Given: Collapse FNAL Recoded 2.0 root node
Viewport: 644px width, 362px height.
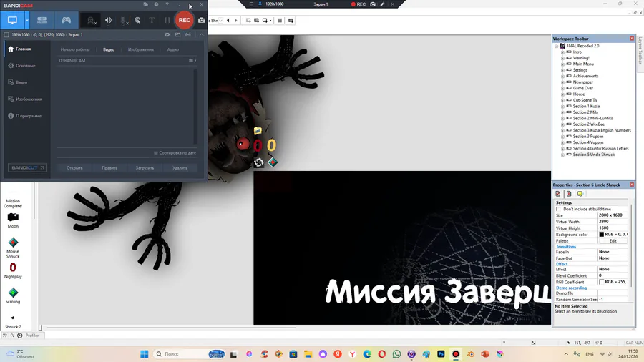Looking at the screenshot, I should 557,46.
